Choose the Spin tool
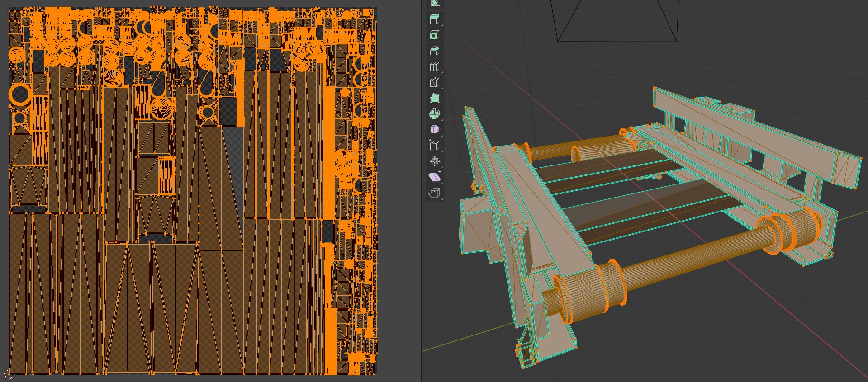Screen dimensions: 868x382 click(x=435, y=114)
